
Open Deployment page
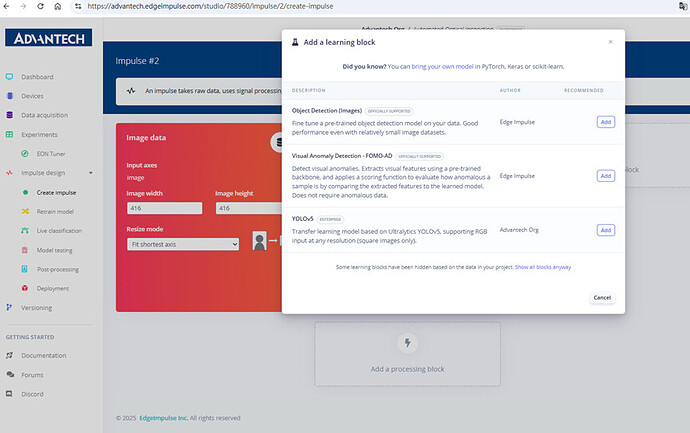(53, 288)
